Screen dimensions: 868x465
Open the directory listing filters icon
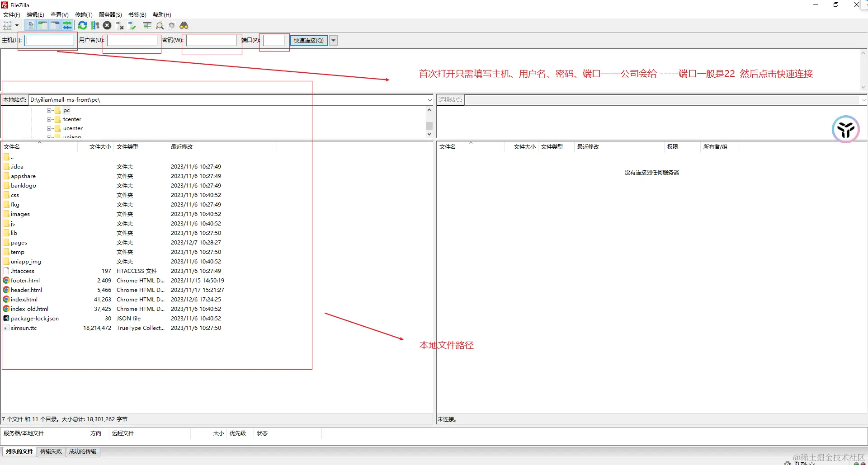[147, 25]
